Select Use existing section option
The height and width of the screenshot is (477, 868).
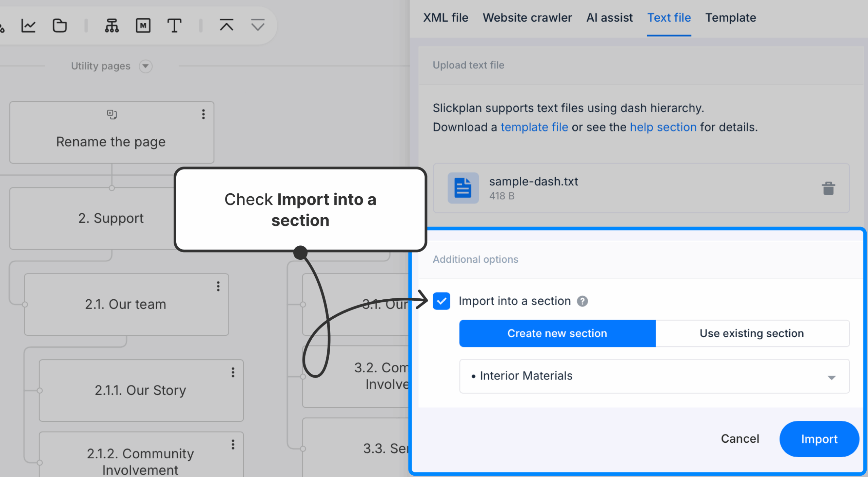click(752, 333)
